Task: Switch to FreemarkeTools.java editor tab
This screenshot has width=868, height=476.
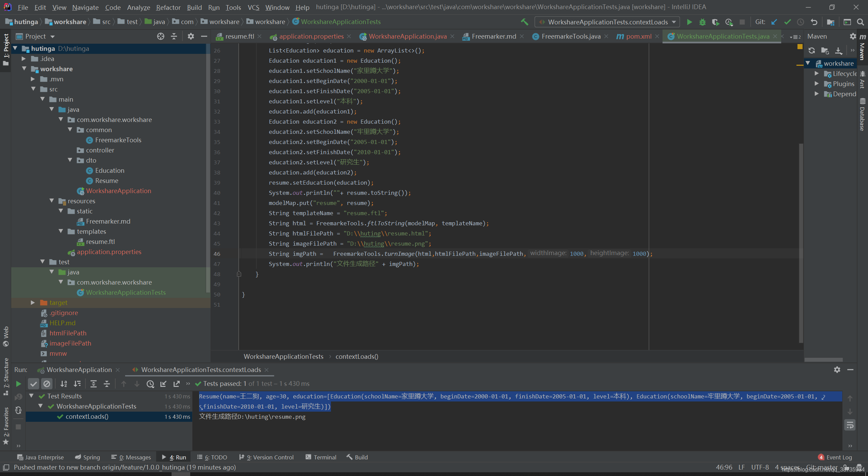Action: 571,36
